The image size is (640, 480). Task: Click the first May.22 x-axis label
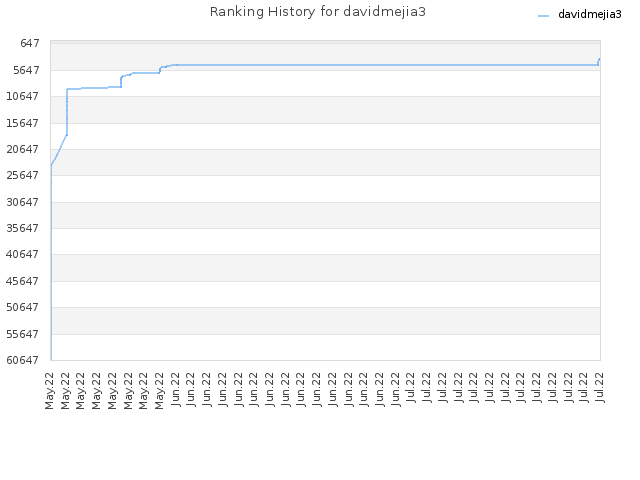[49, 391]
